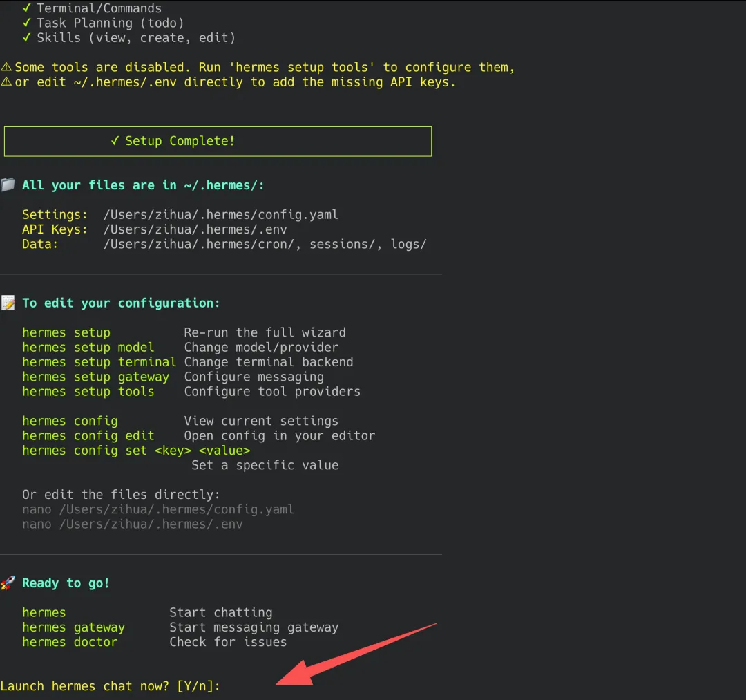The width and height of the screenshot is (746, 700).
Task: Click the 'Data:' label
Action: pyautogui.click(x=40, y=244)
